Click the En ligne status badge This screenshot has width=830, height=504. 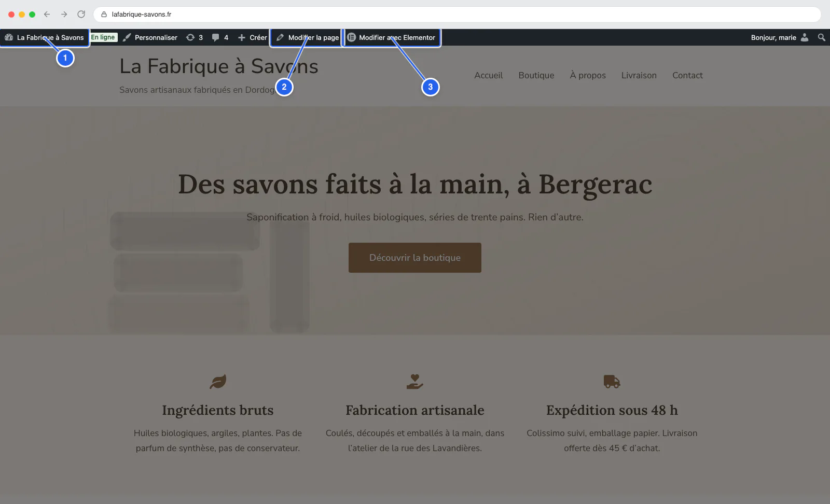[104, 37]
